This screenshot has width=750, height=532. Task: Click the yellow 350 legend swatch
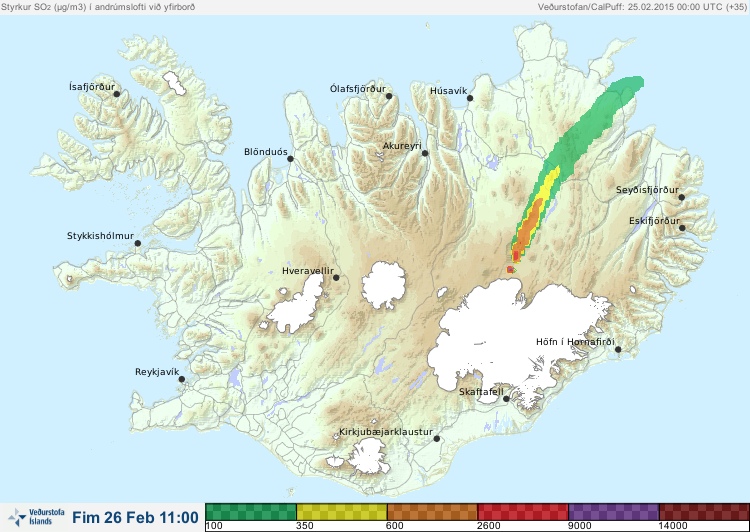point(342,511)
